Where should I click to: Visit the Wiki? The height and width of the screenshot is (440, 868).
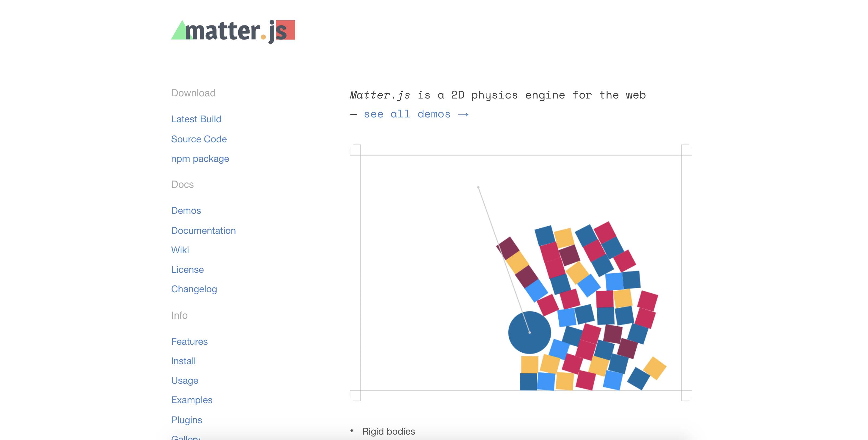[180, 249]
